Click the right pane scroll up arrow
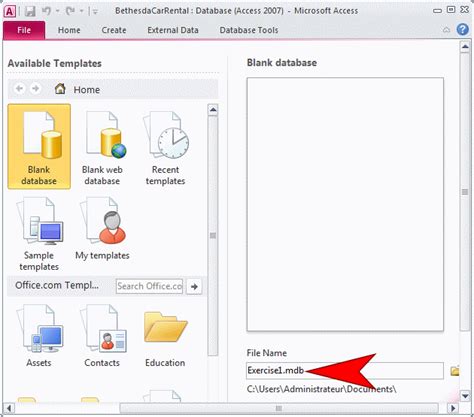The height and width of the screenshot is (417, 474). pos(465,47)
